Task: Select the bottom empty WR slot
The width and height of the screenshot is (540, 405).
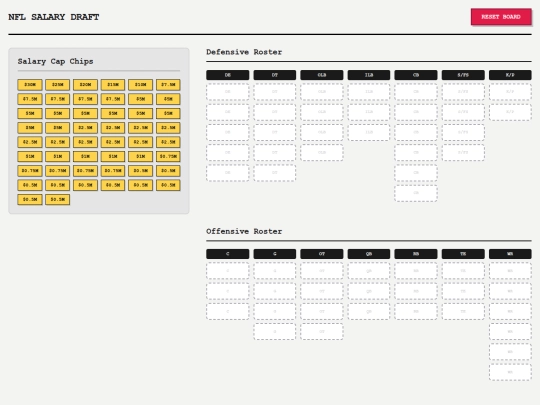Action: (x=510, y=372)
